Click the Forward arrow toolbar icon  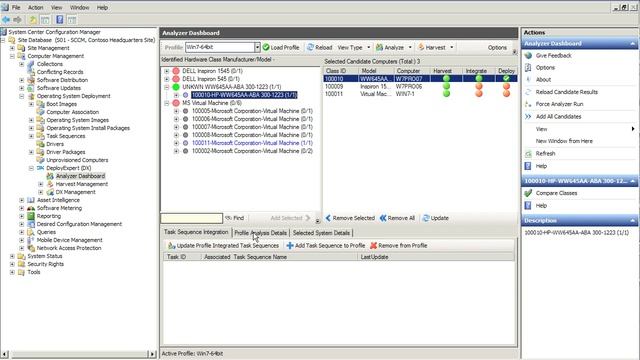(x=17, y=20)
